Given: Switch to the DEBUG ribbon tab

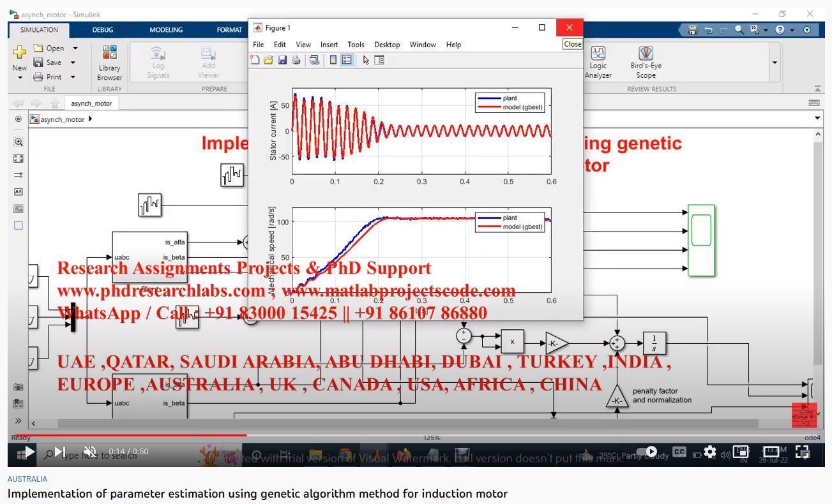Looking at the screenshot, I should [x=102, y=30].
